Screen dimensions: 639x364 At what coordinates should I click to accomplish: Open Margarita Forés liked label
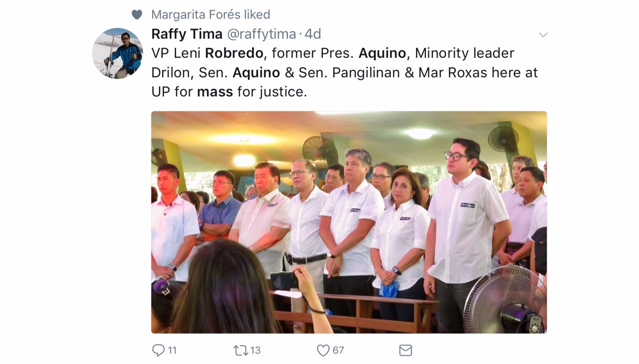pyautogui.click(x=211, y=14)
